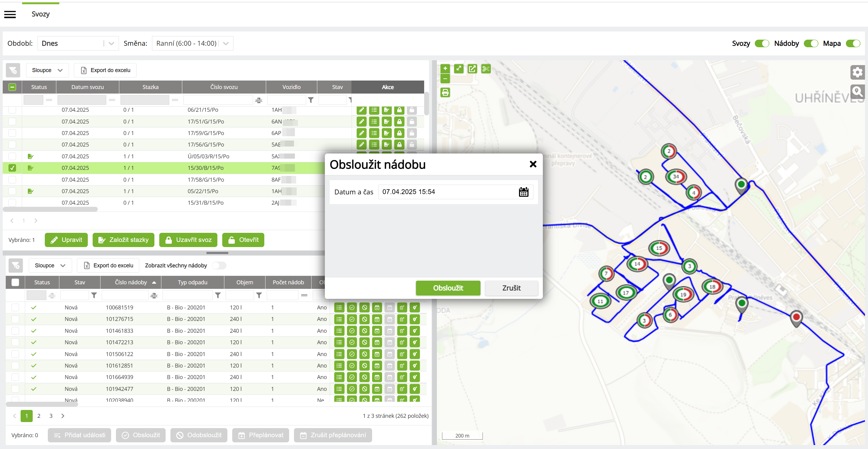Viewport: 868px width, 449px height.
Task: Click map zoom-in plus button
Action: [445, 69]
